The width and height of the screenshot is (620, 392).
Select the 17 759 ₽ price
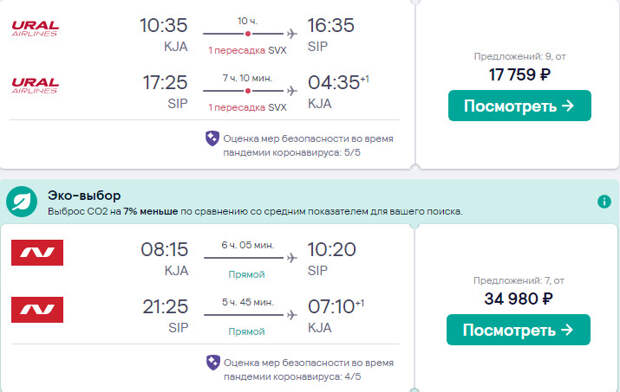click(x=520, y=75)
